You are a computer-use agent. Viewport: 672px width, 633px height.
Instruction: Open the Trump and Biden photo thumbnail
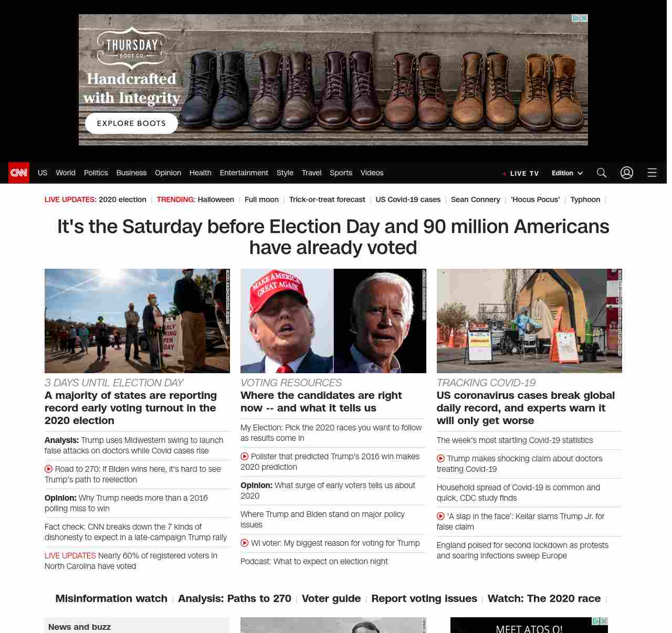click(333, 321)
